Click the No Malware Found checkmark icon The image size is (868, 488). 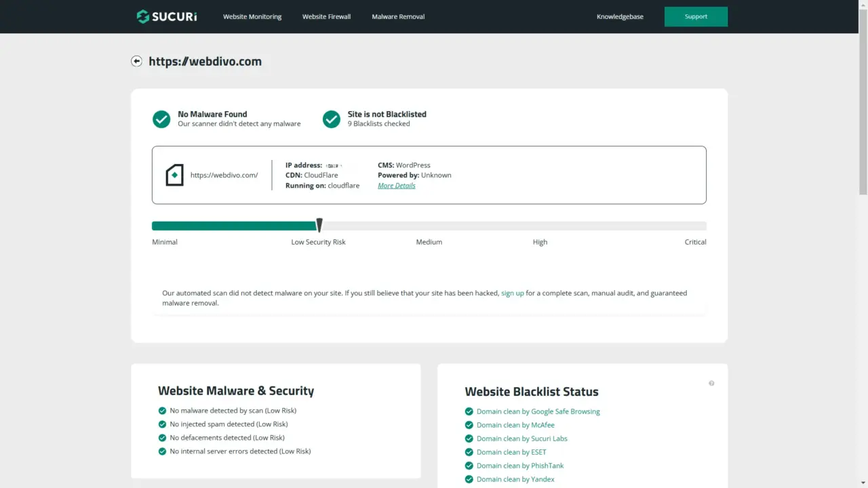point(161,119)
